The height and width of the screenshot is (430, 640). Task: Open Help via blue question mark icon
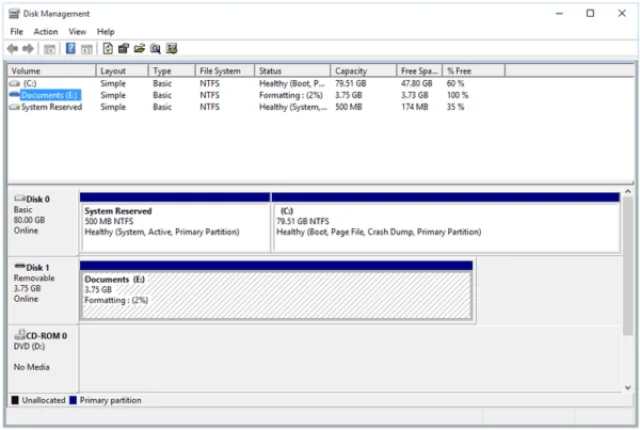pyautogui.click(x=71, y=49)
